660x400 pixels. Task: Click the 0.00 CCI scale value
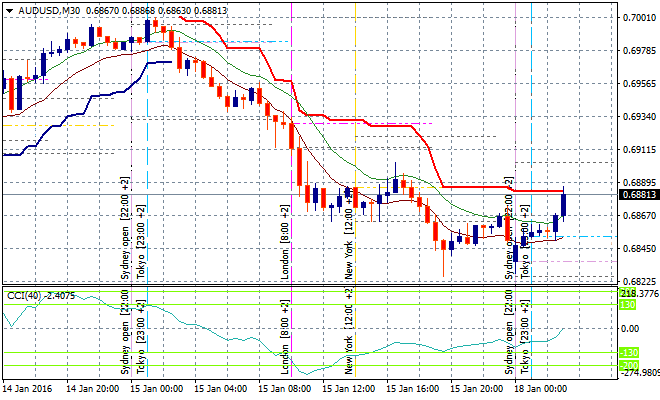pyautogui.click(x=630, y=329)
